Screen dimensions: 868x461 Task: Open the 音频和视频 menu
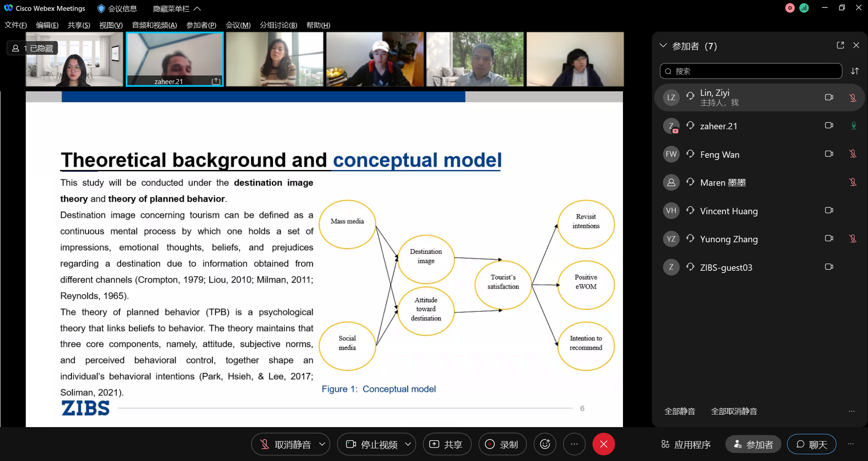[x=154, y=25]
